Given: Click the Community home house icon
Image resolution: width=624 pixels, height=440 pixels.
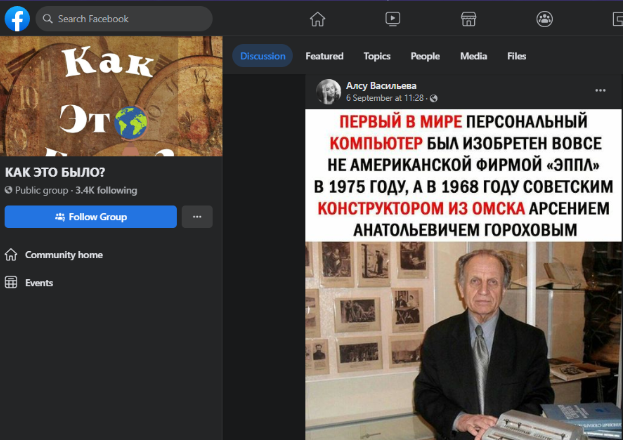Looking at the screenshot, I should tap(11, 255).
